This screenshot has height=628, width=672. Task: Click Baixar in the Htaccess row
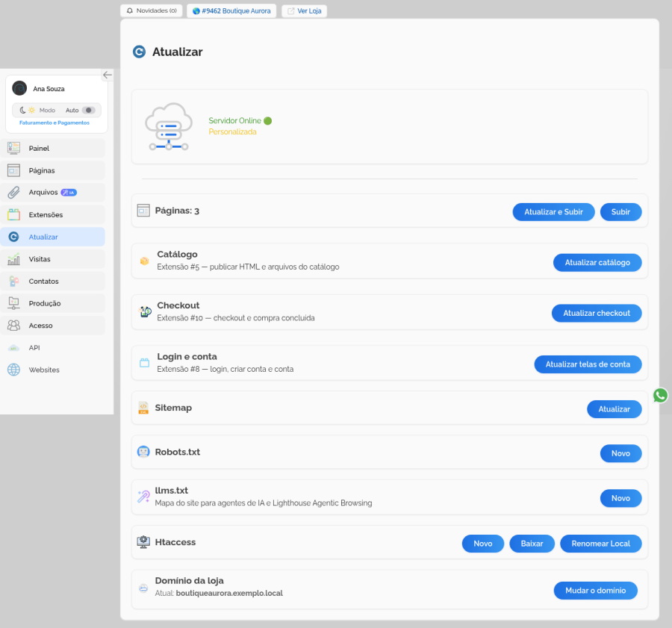(532, 544)
